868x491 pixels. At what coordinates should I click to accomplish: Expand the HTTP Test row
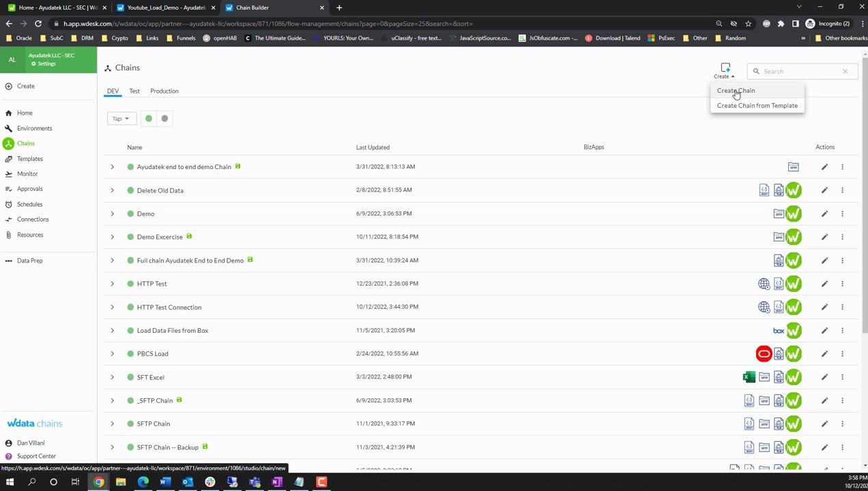click(112, 284)
